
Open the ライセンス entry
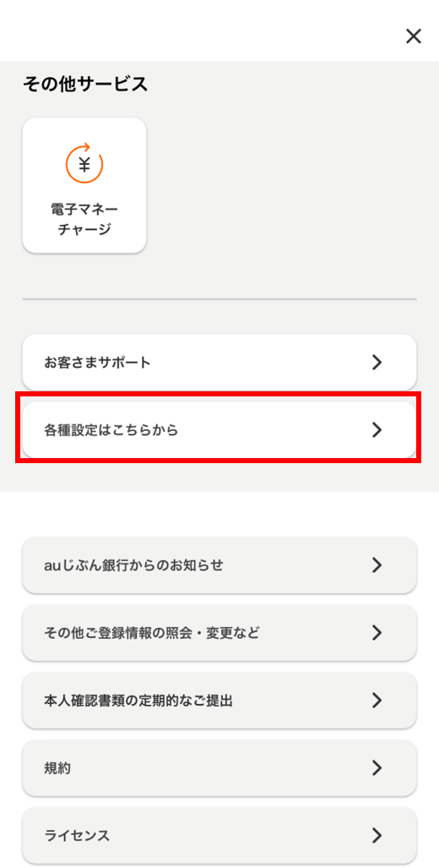pyautogui.click(x=219, y=835)
